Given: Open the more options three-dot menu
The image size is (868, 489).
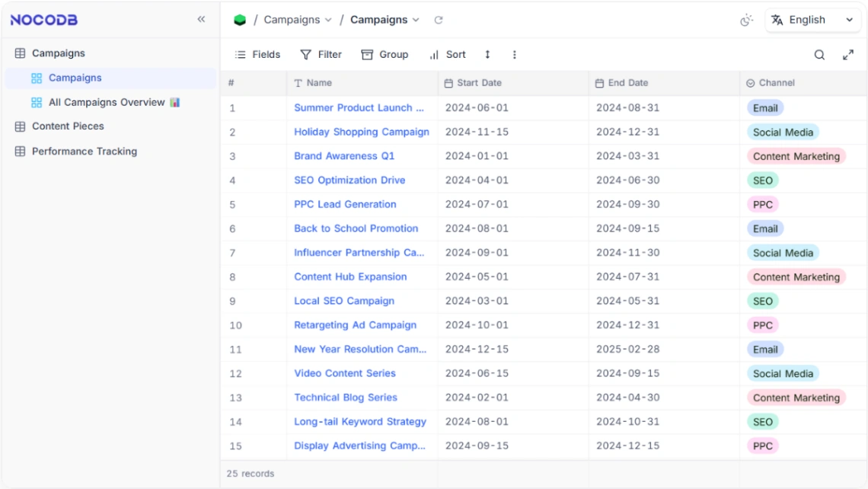Looking at the screenshot, I should (514, 54).
